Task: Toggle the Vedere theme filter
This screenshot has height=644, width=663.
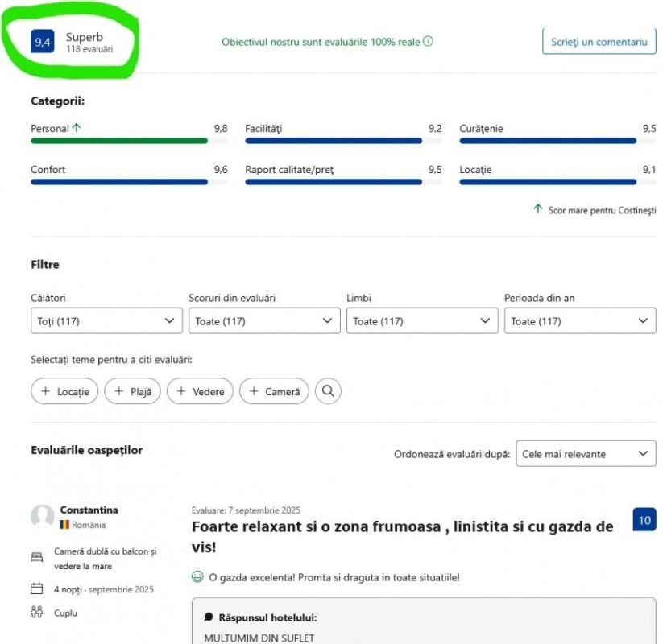Action: [x=201, y=391]
